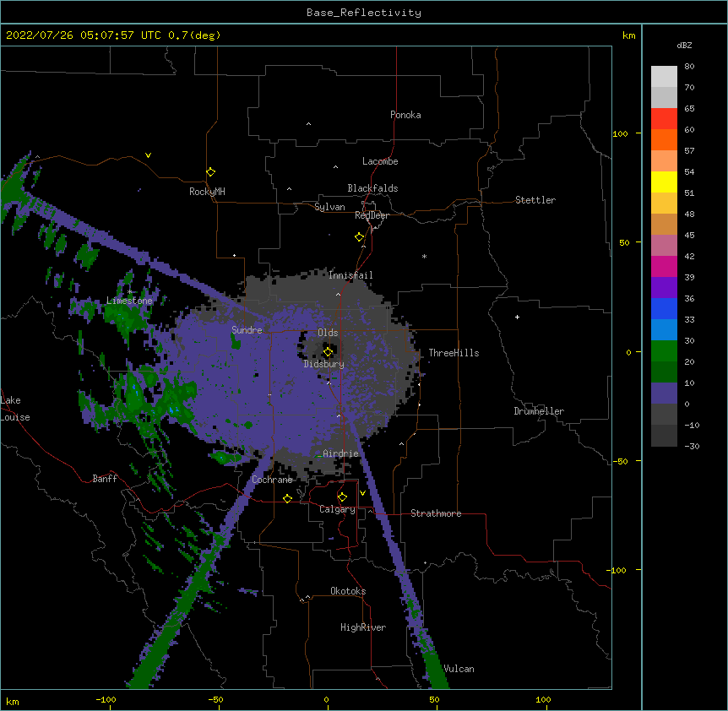Click the Drumheller label
The width and height of the screenshot is (728, 711).
point(539,411)
